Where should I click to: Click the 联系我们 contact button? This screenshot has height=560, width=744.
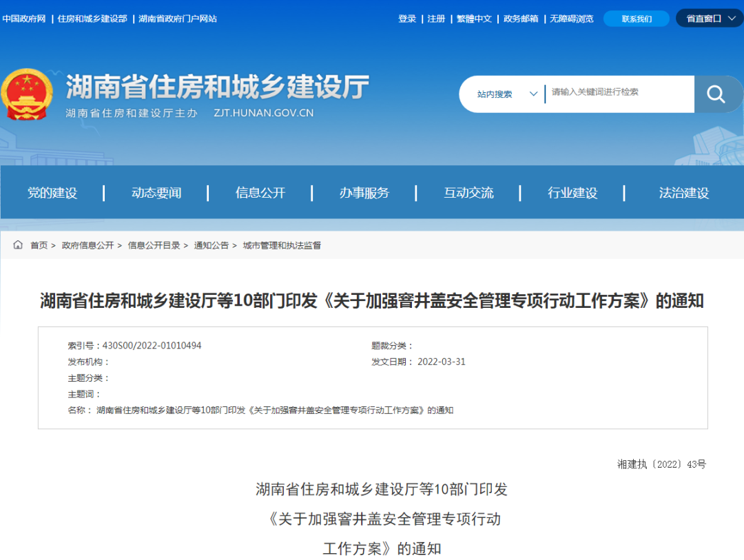coord(635,18)
